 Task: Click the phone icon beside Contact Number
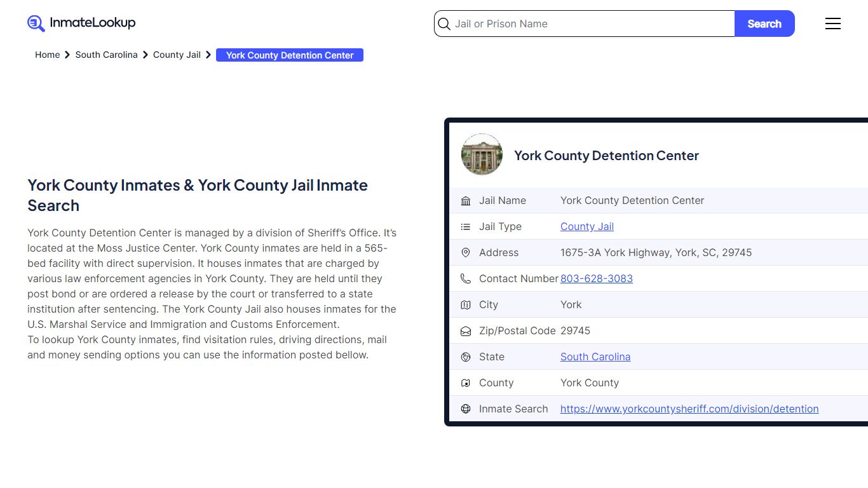[466, 279]
